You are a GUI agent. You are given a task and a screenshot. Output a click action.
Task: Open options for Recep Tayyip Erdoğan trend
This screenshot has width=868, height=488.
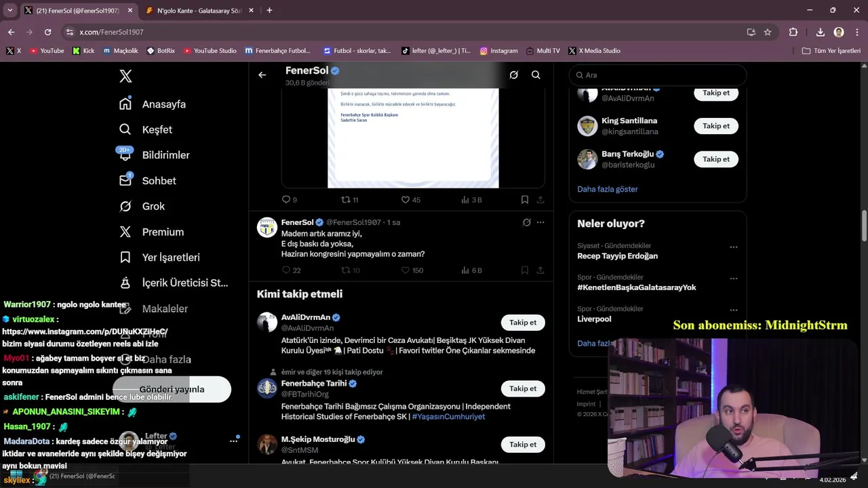[x=733, y=247]
